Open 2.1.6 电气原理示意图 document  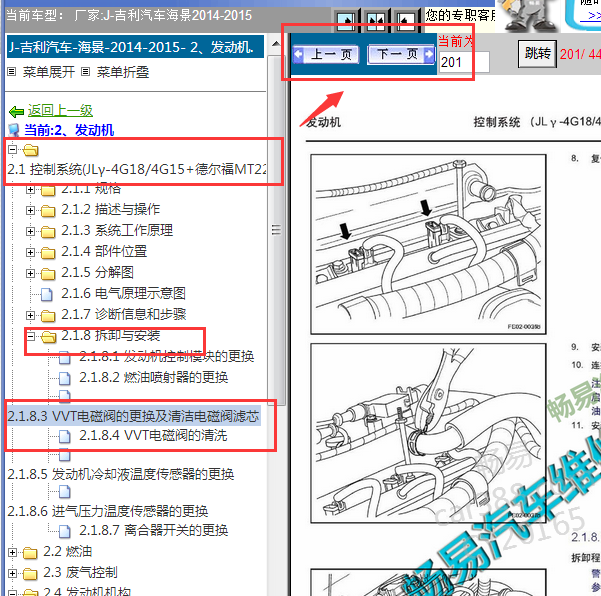(123, 293)
